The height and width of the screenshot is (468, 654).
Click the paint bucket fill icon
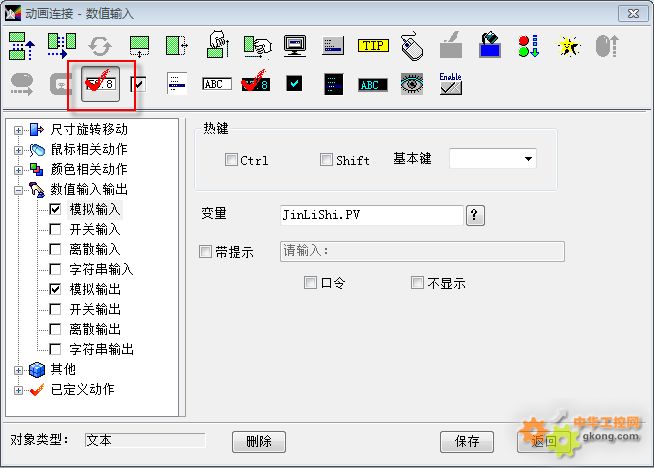click(490, 45)
